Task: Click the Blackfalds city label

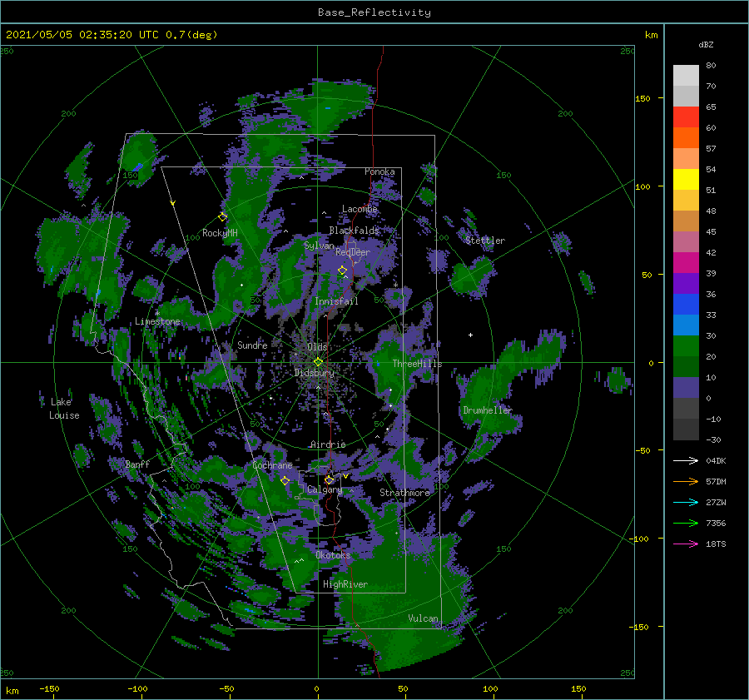Action: 354,231
